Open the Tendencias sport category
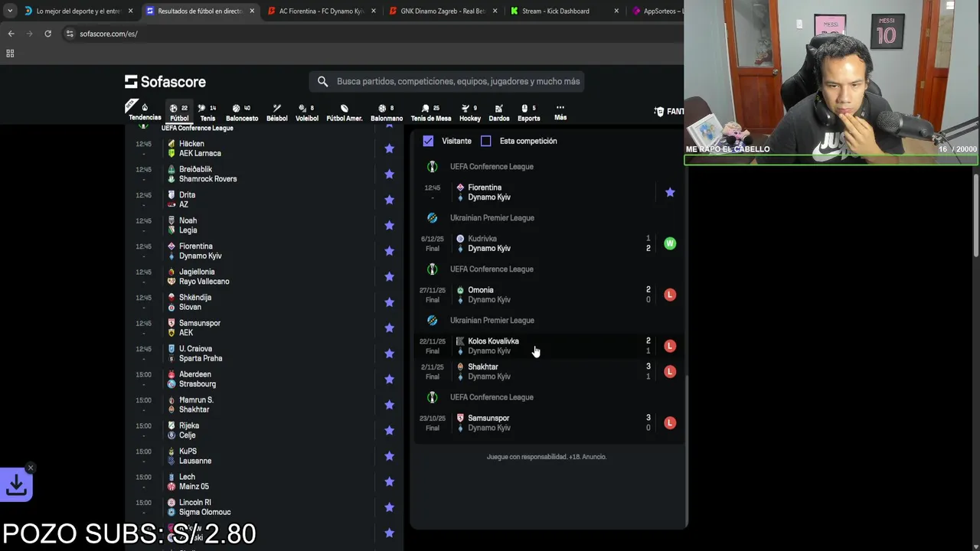The width and height of the screenshot is (980, 551). (145, 112)
